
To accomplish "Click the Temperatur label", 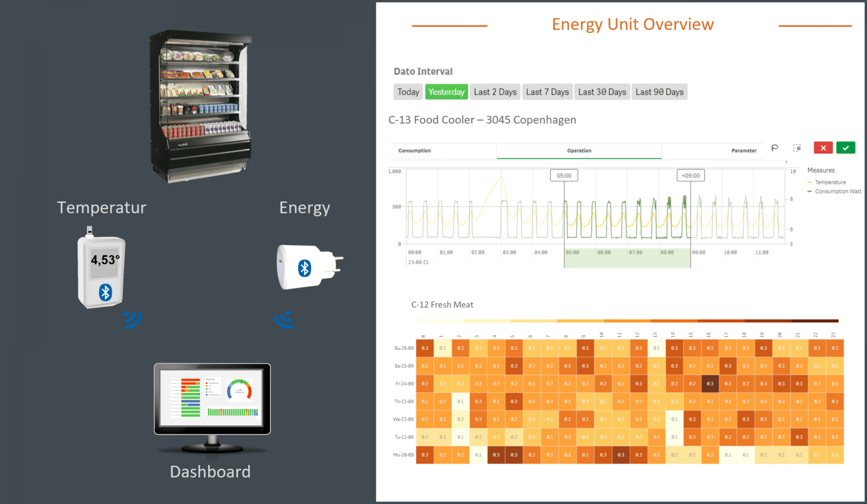I will tap(102, 208).
